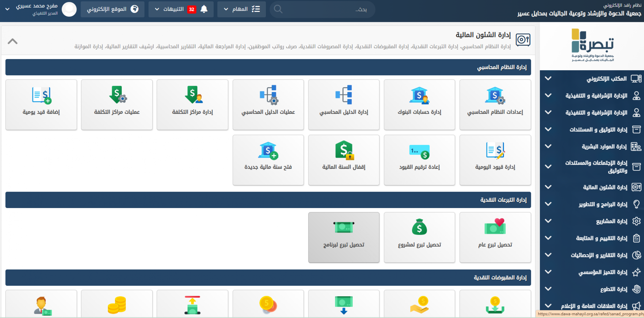Click إعادة ترقيم القيود tile
The width and height of the screenshot is (644, 318).
click(x=419, y=160)
